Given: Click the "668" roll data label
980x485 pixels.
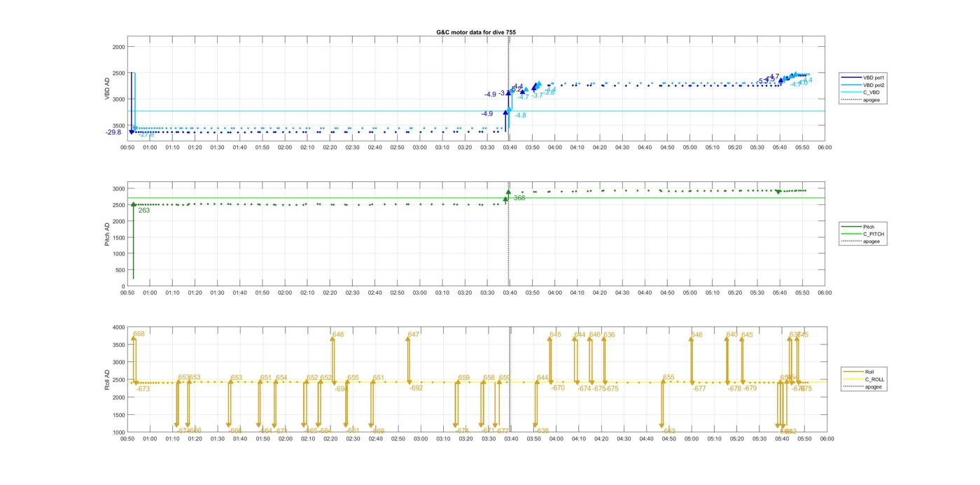Looking at the screenshot, I should tap(139, 334).
